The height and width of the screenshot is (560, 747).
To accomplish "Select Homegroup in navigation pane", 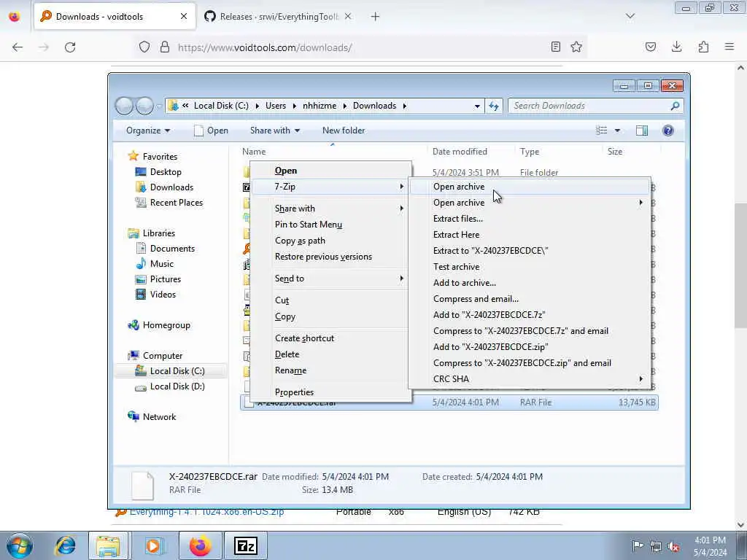I will click(x=166, y=325).
